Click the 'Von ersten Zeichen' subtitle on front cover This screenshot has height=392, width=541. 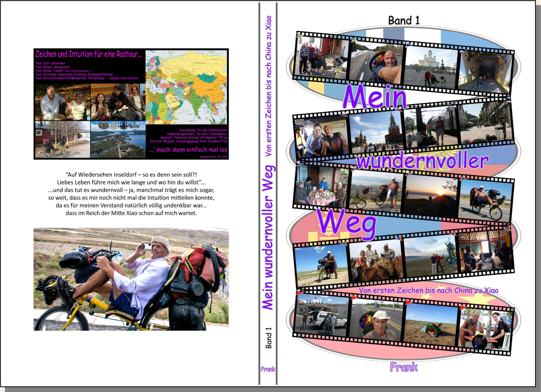pyautogui.click(x=428, y=290)
